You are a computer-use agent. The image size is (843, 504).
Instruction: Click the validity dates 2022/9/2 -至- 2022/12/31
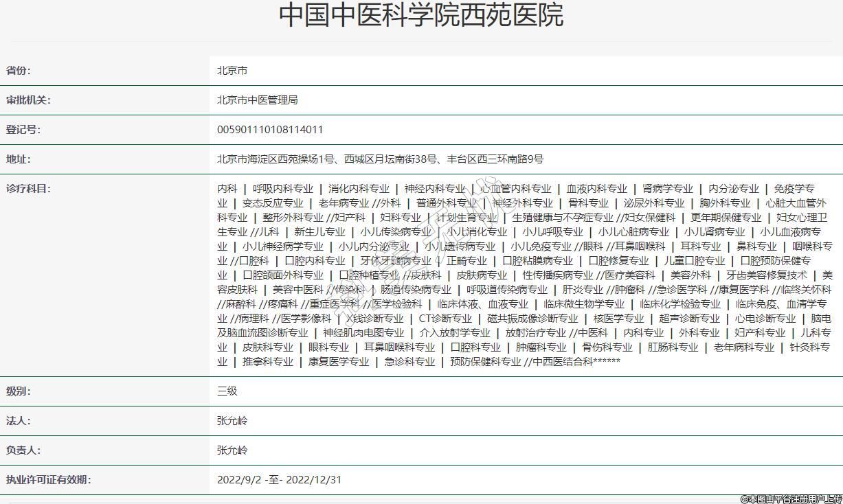pos(279,480)
